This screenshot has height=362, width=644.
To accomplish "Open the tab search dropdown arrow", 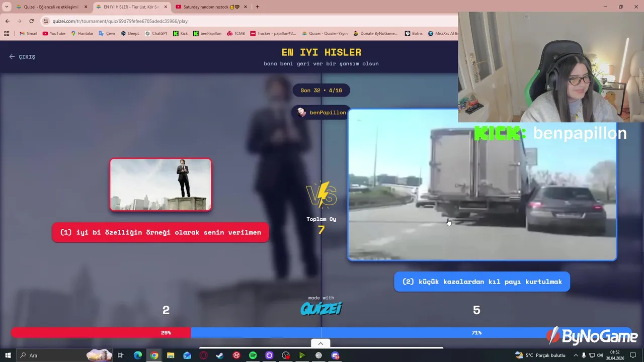I will pos(7,7).
